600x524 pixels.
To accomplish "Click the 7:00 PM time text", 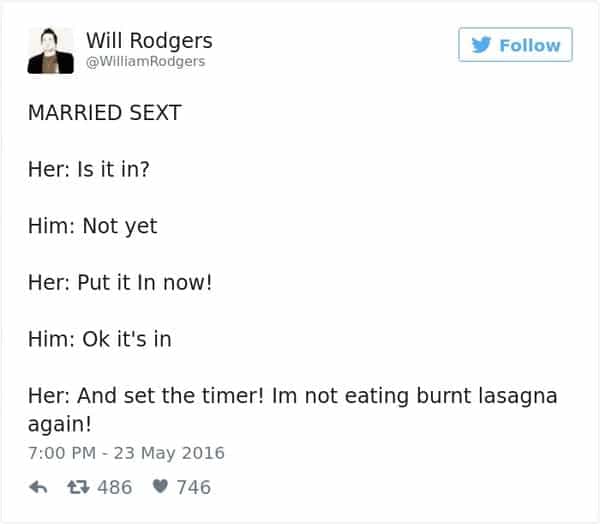I will click(x=63, y=453).
